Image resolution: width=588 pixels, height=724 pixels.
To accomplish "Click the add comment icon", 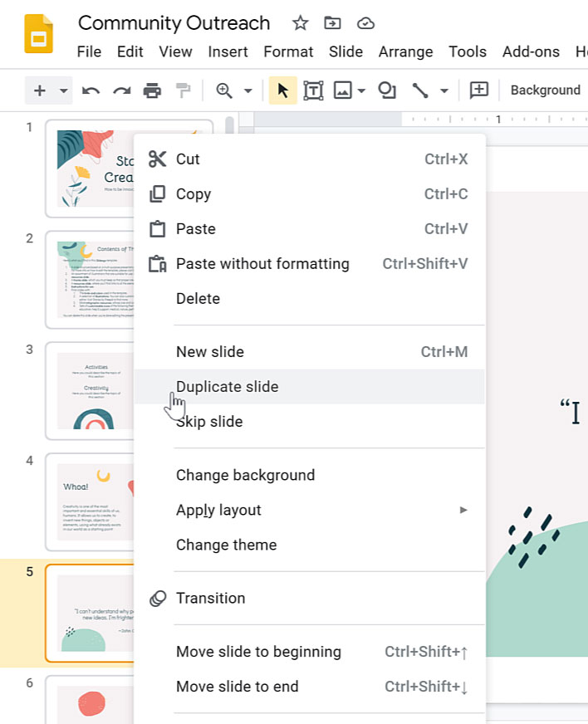I will pyautogui.click(x=479, y=90).
